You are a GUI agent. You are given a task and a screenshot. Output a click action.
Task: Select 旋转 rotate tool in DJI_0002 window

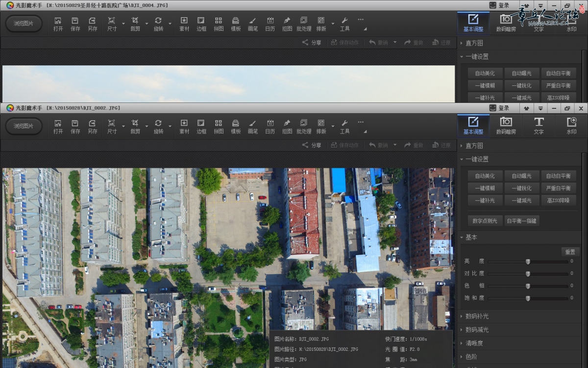click(158, 126)
